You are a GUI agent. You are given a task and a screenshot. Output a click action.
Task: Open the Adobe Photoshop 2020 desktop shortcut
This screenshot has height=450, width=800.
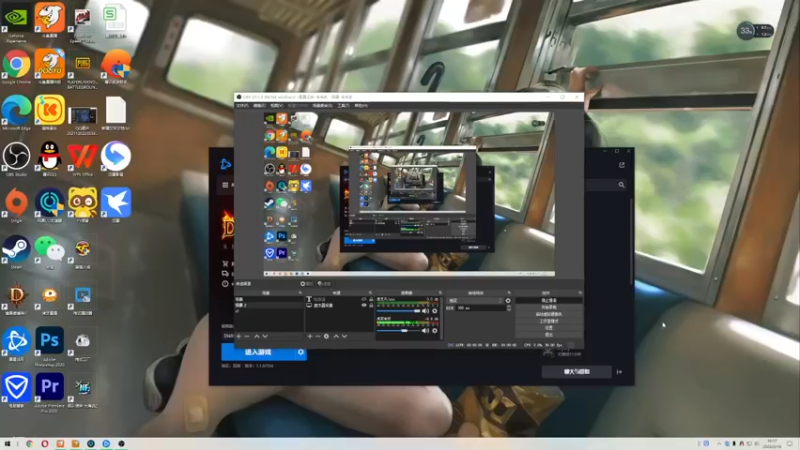pyautogui.click(x=49, y=346)
